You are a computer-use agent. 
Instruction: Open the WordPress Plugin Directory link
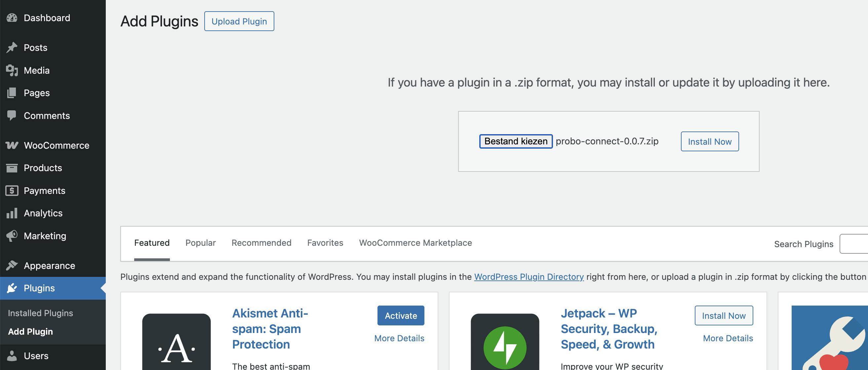pyautogui.click(x=529, y=277)
